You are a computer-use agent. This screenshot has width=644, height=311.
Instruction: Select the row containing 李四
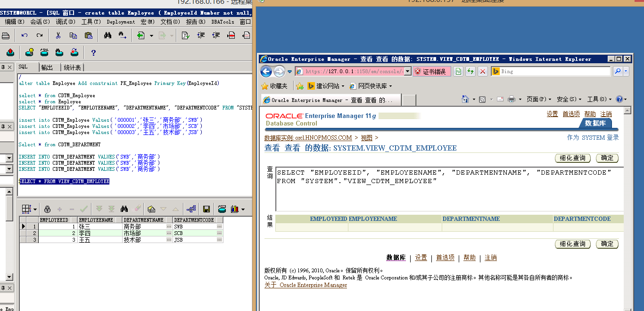pos(121,233)
